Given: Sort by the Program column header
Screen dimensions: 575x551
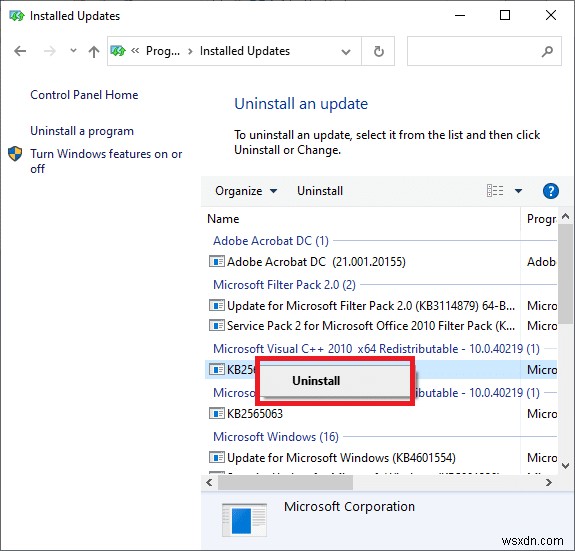Looking at the screenshot, I should tap(541, 219).
